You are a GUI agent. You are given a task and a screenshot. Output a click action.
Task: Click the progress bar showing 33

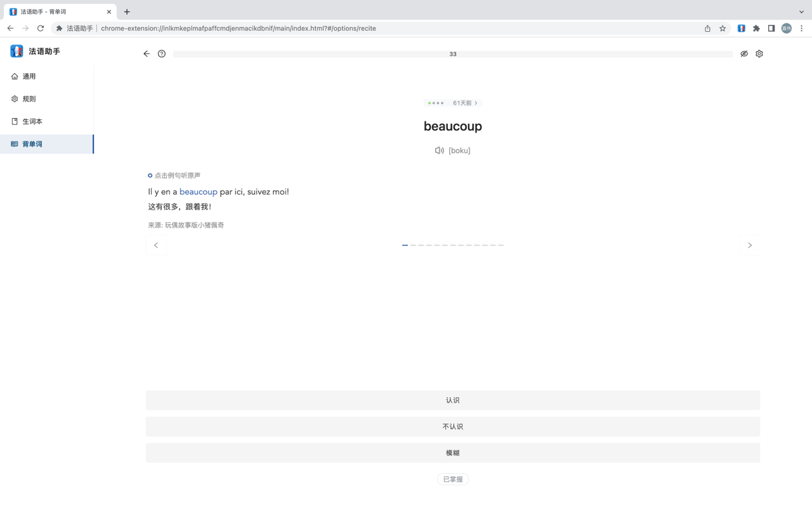(452, 54)
